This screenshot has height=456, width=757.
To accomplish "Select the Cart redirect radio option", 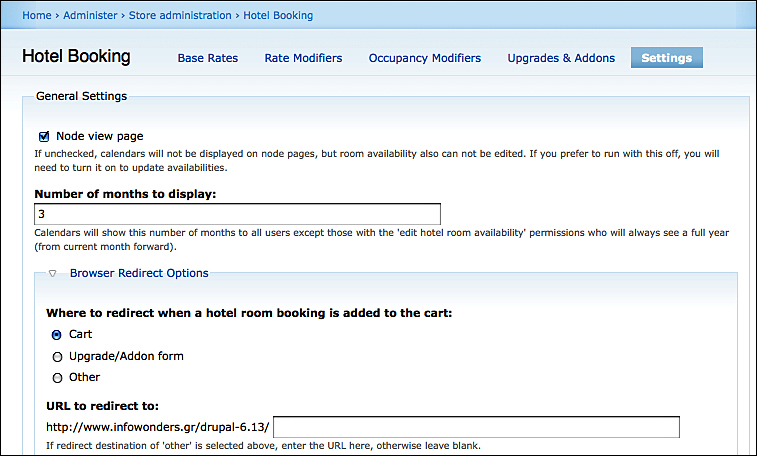I will [57, 335].
